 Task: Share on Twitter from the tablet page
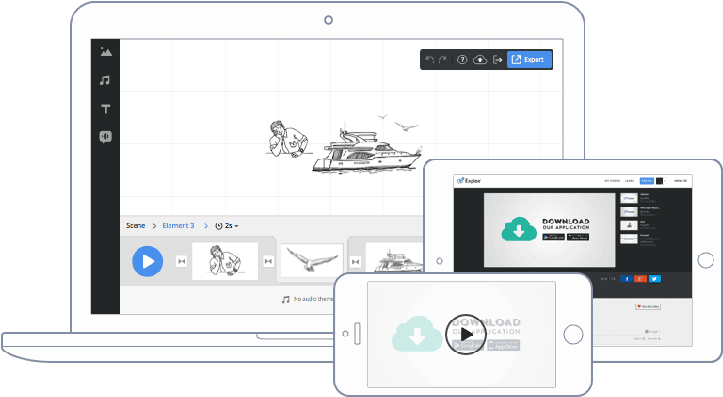(x=655, y=278)
